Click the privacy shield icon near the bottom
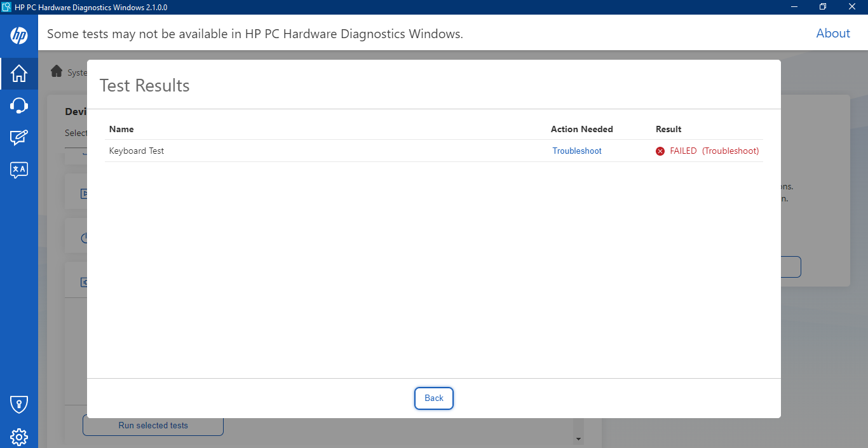Image resolution: width=868 pixels, height=448 pixels. coord(18,404)
